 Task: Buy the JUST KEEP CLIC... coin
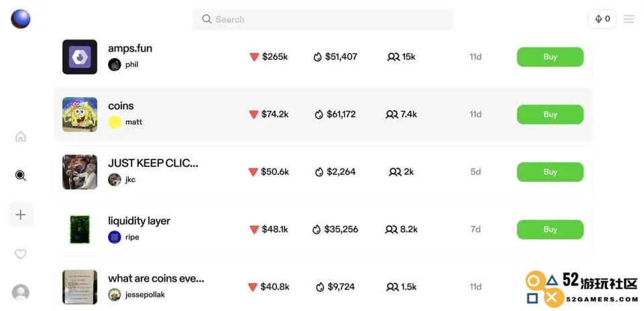tap(550, 172)
